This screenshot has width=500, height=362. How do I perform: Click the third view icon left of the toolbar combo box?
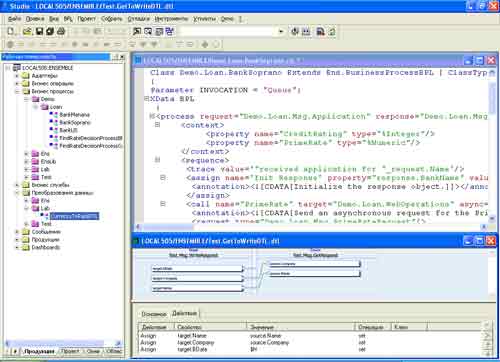pyautogui.click(x=159, y=31)
